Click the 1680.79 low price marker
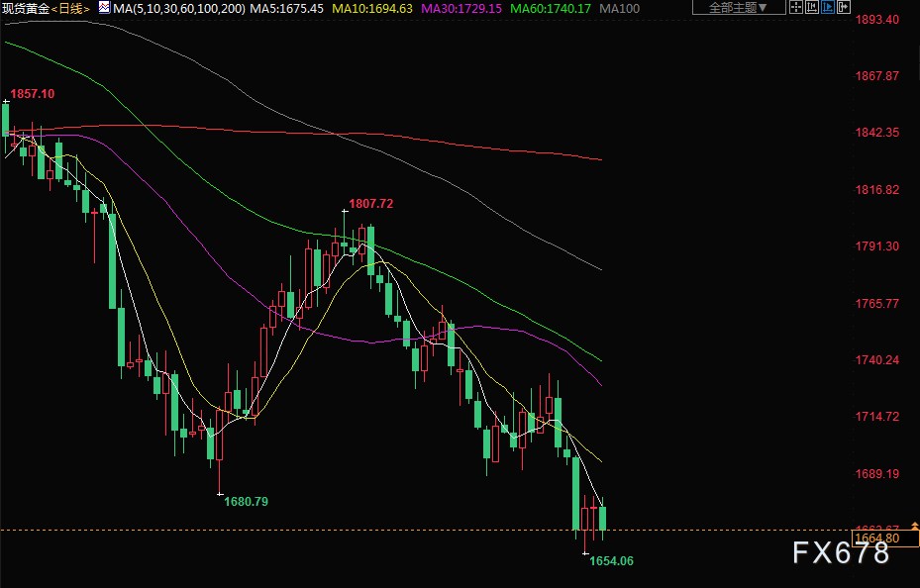920x588 pixels. pos(246,502)
